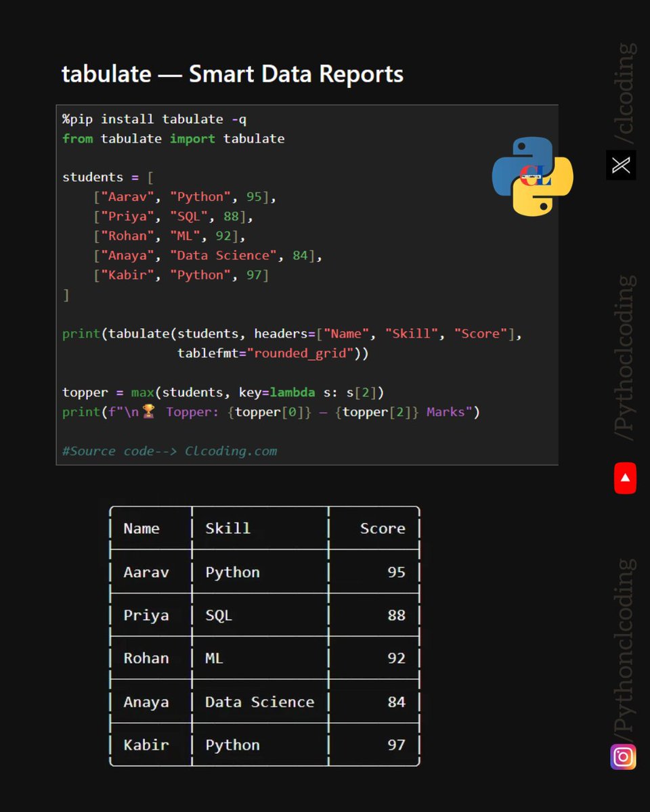The height and width of the screenshot is (812, 650).
Task: Click the 'Skill' table header
Action: [x=227, y=528]
